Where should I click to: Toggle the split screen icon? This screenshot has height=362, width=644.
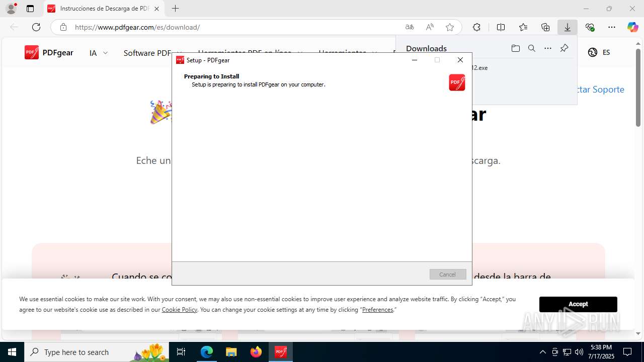click(501, 27)
